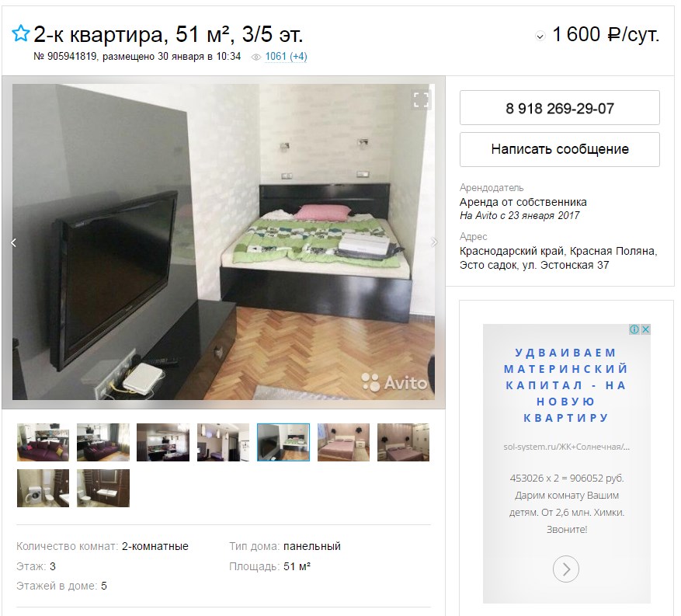Click ad headline Удваиваем материнский капитал
This screenshot has height=616, width=681.
tap(566, 385)
